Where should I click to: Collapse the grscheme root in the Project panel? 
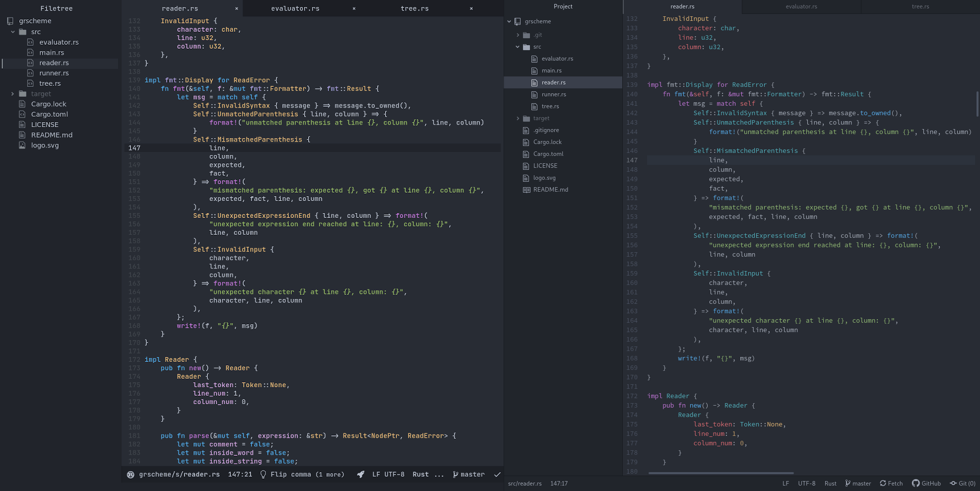tap(509, 21)
